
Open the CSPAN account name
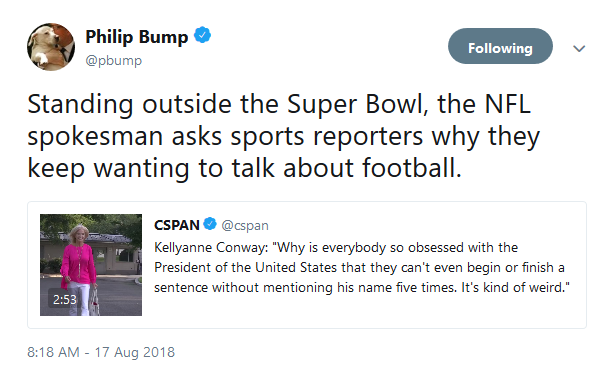(177, 225)
